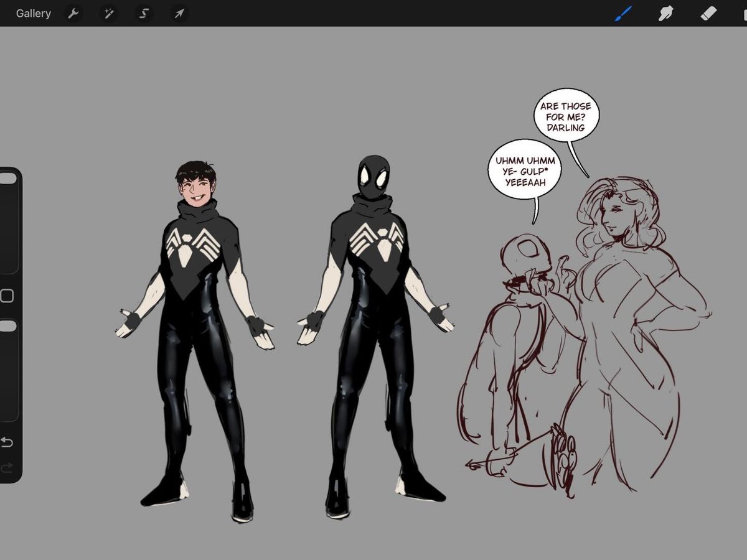747x560 pixels.
Task: Tap the greyed-out redo arrow in sidebar
Action: [6, 467]
